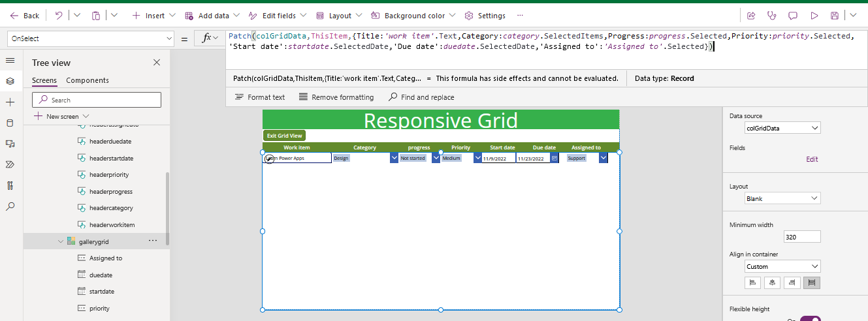The image size is (868, 321).
Task: Collapse the gallerygrid tree node
Action: coord(61,241)
